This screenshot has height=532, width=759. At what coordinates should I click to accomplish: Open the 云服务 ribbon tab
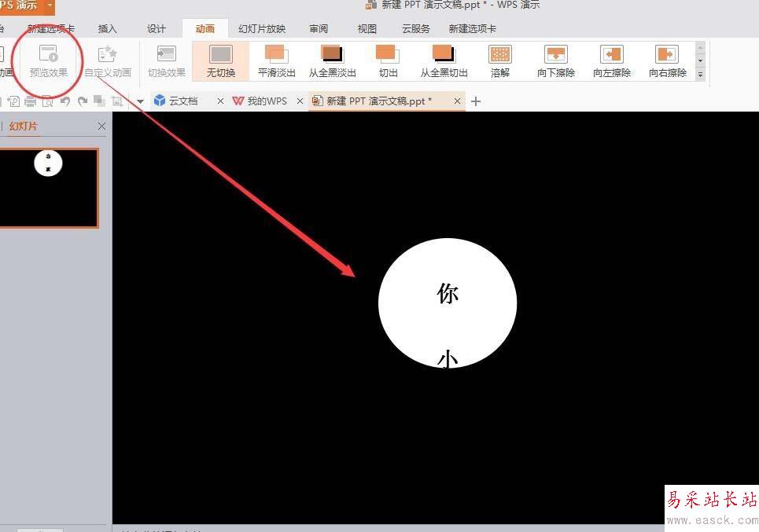416,28
